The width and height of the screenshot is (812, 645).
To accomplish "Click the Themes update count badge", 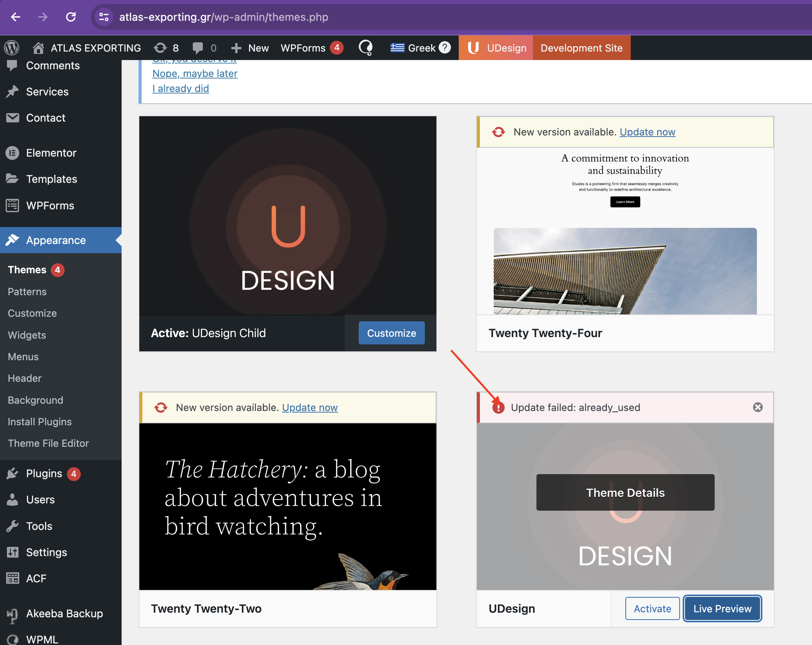I will [x=57, y=270].
